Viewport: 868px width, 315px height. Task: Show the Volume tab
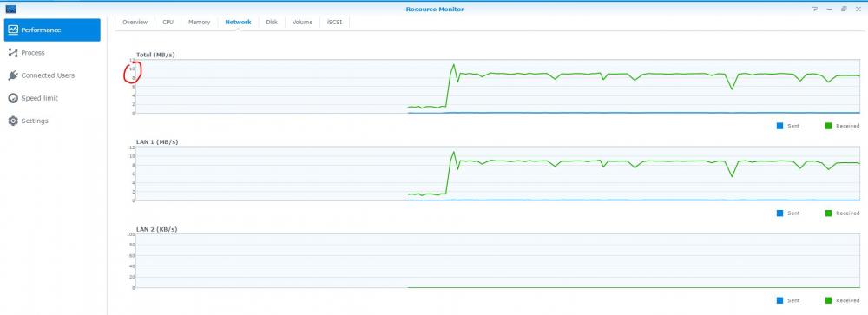pyautogui.click(x=302, y=23)
